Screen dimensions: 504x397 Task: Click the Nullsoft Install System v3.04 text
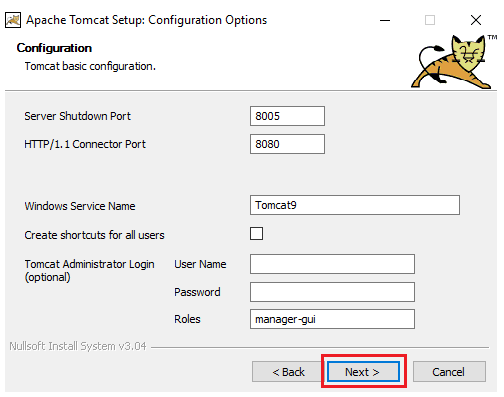click(x=78, y=346)
